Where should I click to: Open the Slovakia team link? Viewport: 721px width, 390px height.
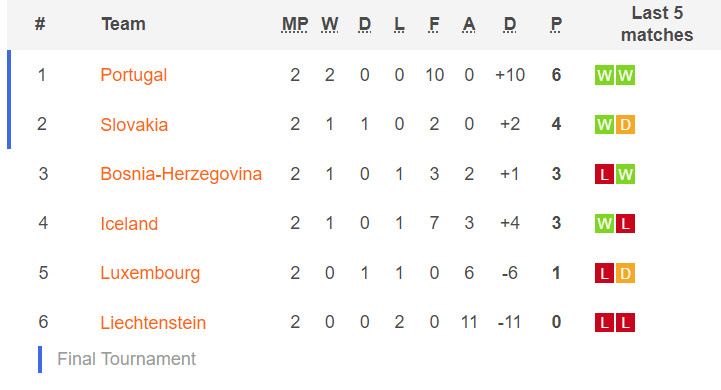click(x=134, y=125)
